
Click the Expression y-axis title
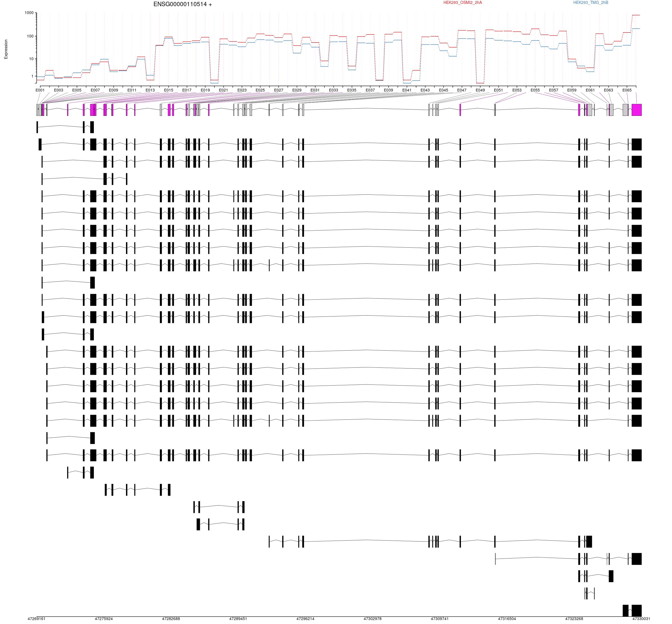click(x=6, y=49)
